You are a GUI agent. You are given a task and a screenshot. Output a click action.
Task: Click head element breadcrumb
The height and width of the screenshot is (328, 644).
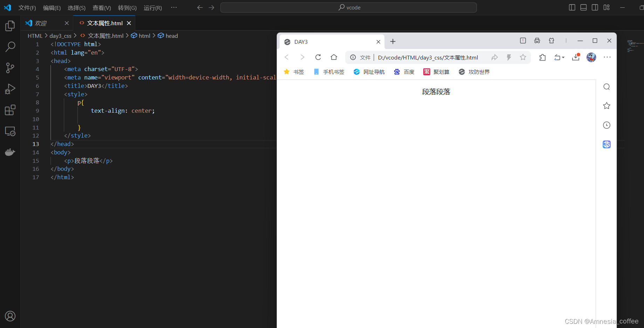[x=168, y=36]
